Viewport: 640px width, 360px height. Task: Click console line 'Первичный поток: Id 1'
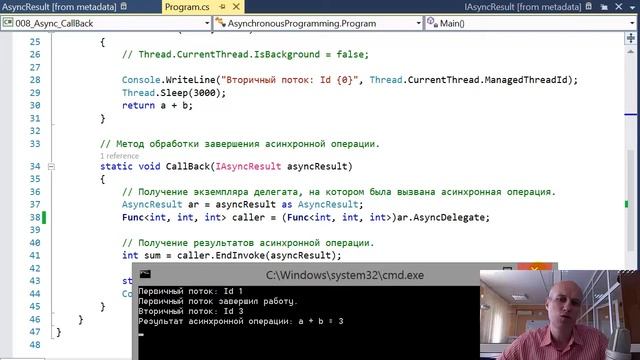pos(191,291)
